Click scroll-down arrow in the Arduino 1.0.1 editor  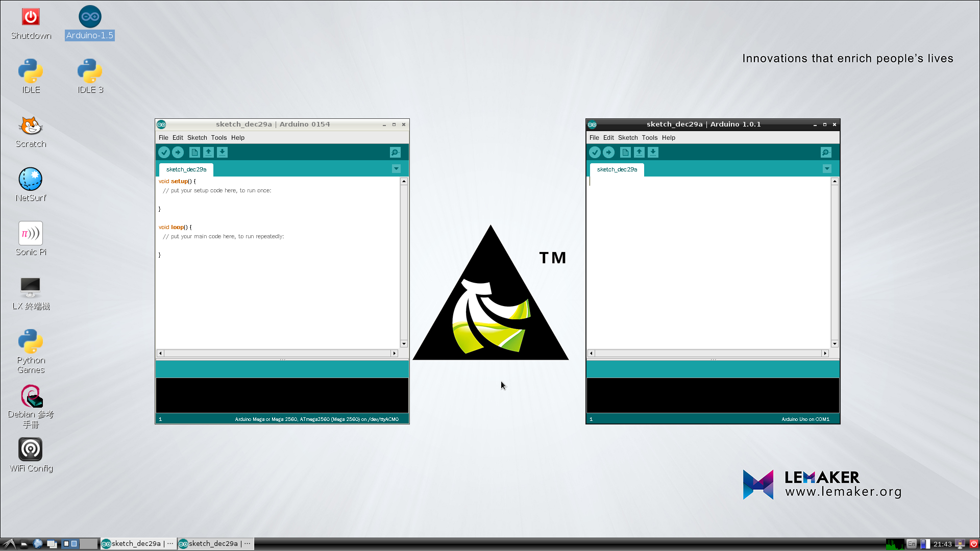click(x=835, y=344)
